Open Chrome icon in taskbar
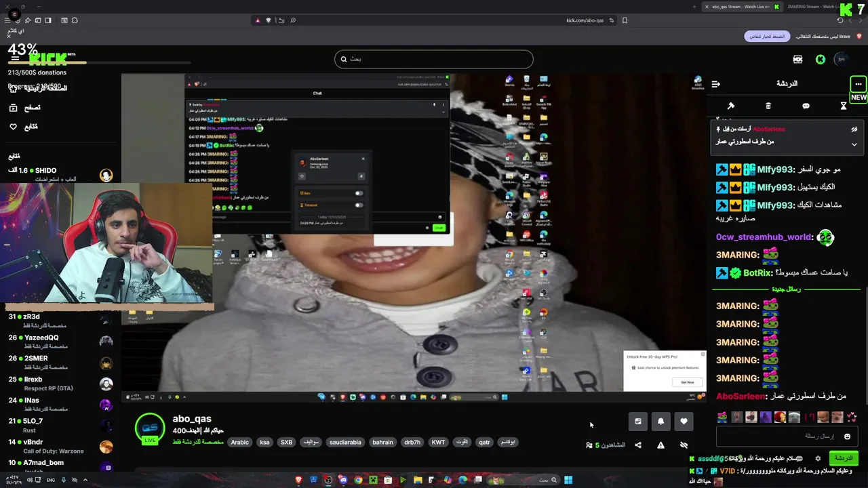Viewport: 868px width, 488px height. pos(358,480)
